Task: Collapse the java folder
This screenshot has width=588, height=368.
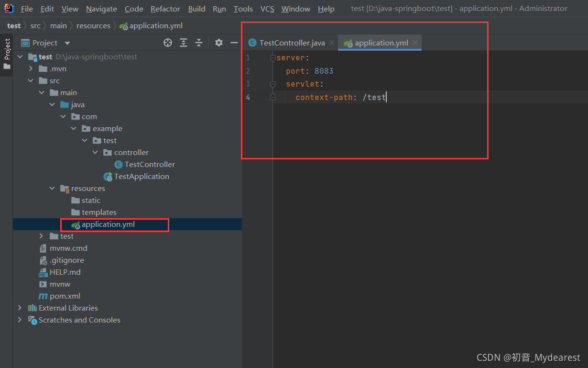Action: (x=52, y=105)
